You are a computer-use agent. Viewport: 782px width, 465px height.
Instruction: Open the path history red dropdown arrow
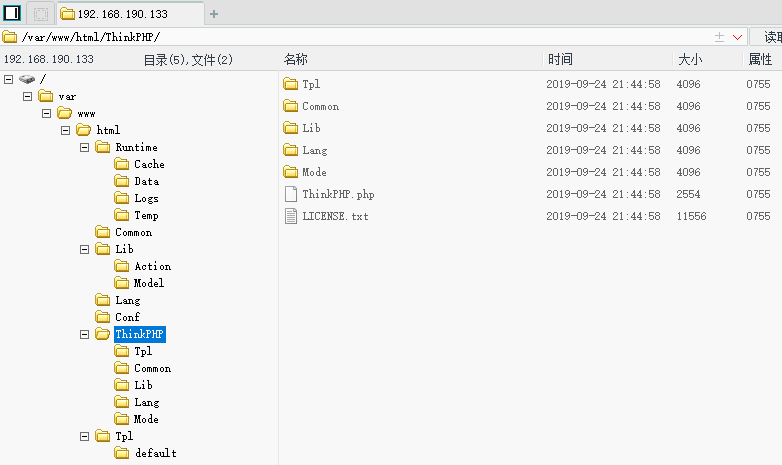point(737,37)
